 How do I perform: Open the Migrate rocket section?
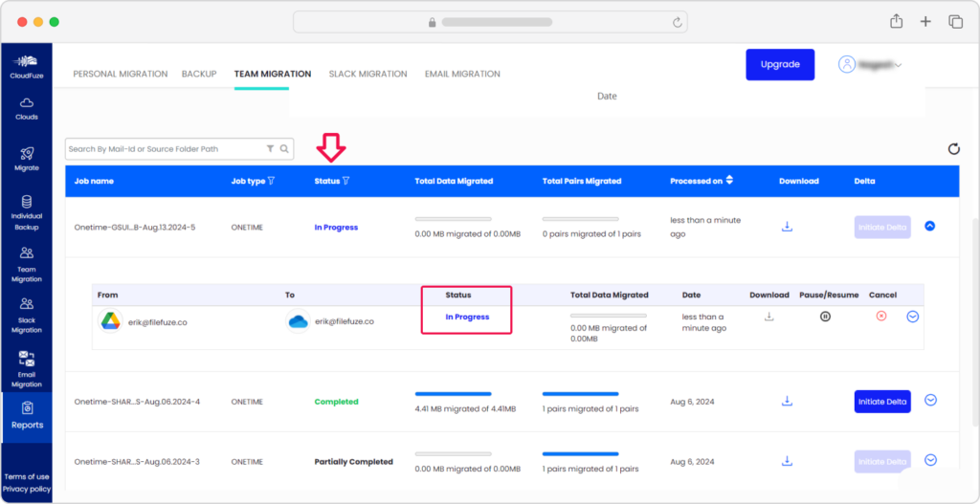click(x=26, y=160)
